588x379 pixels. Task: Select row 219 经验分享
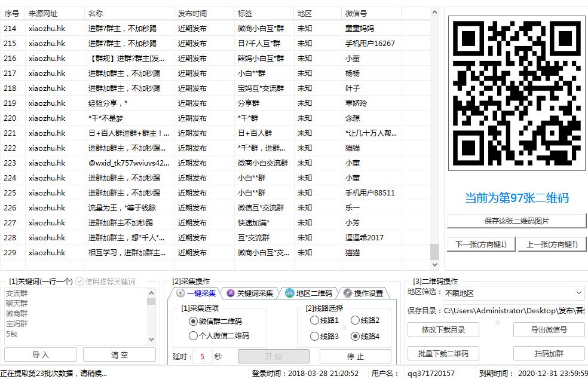216,103
